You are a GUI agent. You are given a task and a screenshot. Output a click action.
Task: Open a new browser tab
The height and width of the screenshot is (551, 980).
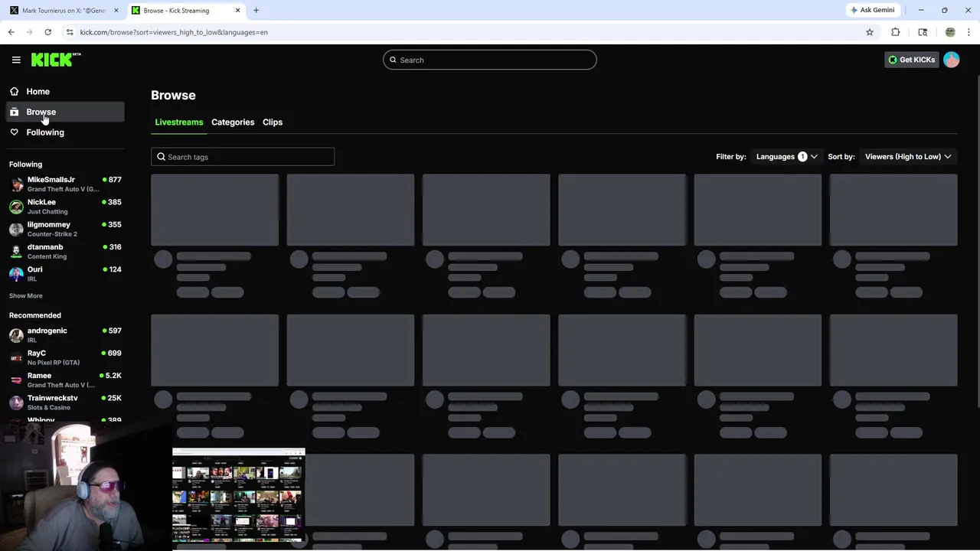(x=256, y=11)
